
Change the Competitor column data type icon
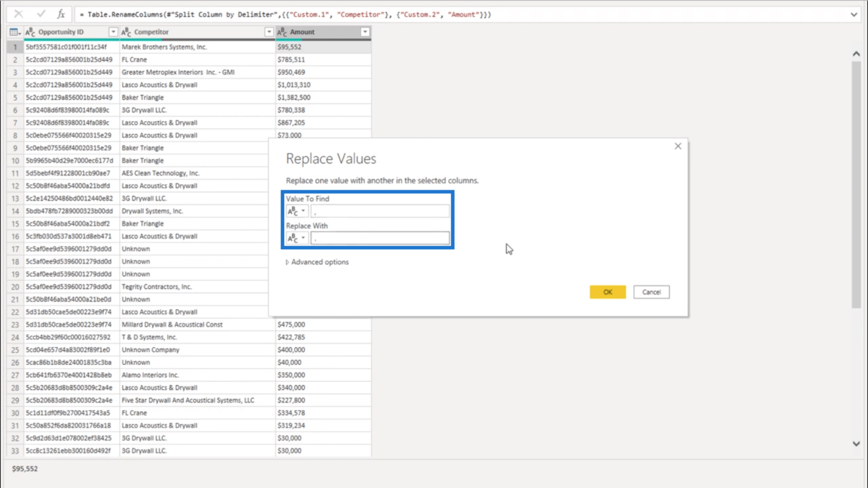pyautogui.click(x=126, y=32)
